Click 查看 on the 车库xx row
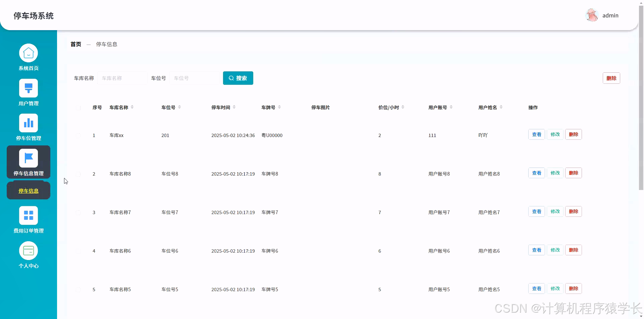 coord(536,134)
